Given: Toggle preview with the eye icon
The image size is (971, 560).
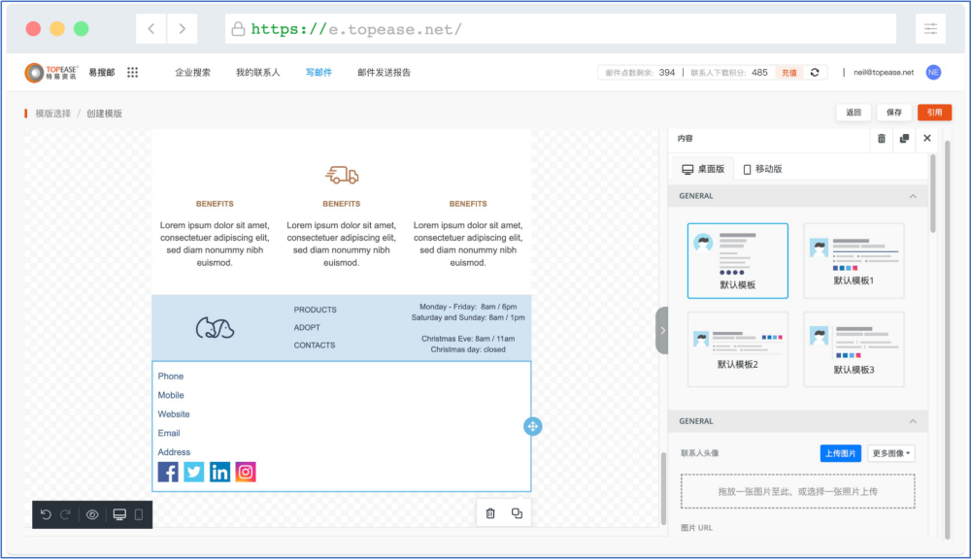Looking at the screenshot, I should point(92,514).
